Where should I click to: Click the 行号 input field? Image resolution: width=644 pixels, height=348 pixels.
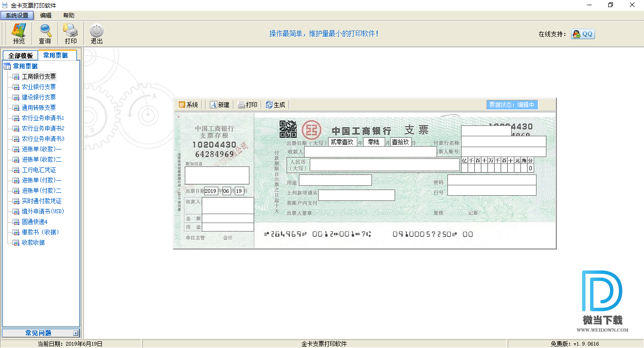click(492, 191)
